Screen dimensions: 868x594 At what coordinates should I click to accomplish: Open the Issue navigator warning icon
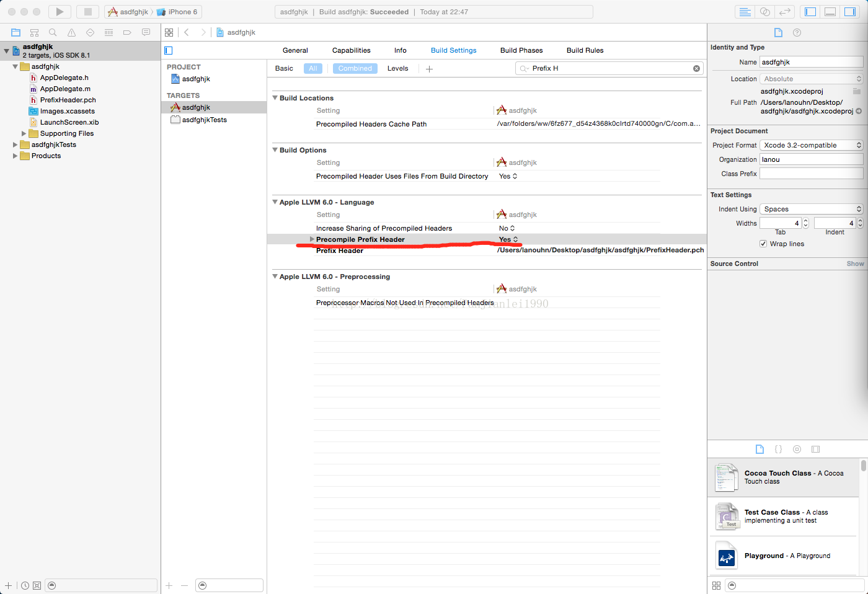[71, 32]
